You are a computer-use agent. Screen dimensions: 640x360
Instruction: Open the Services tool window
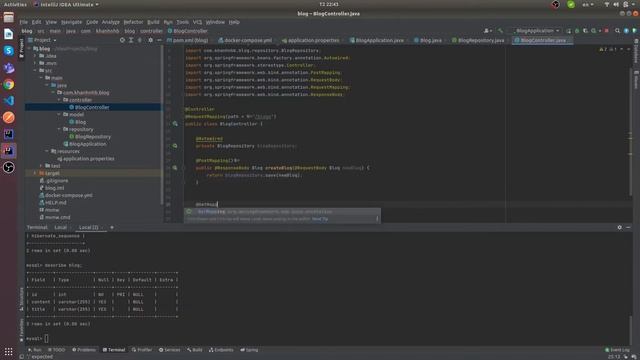click(x=169, y=350)
